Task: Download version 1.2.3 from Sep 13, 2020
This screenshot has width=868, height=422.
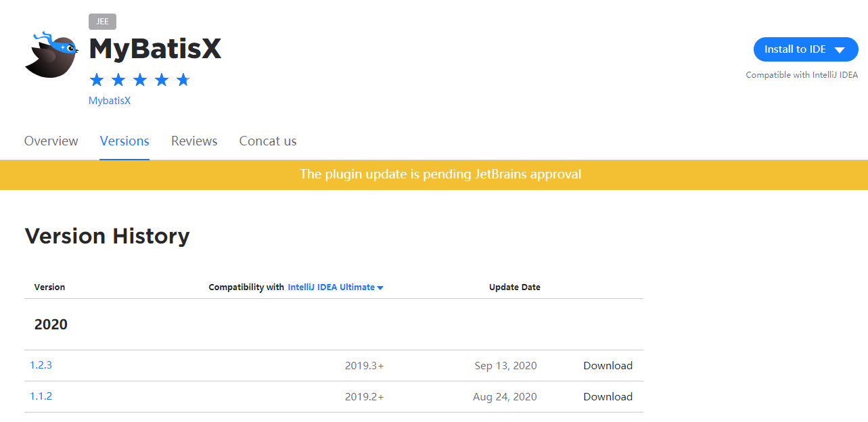Action: coord(608,366)
